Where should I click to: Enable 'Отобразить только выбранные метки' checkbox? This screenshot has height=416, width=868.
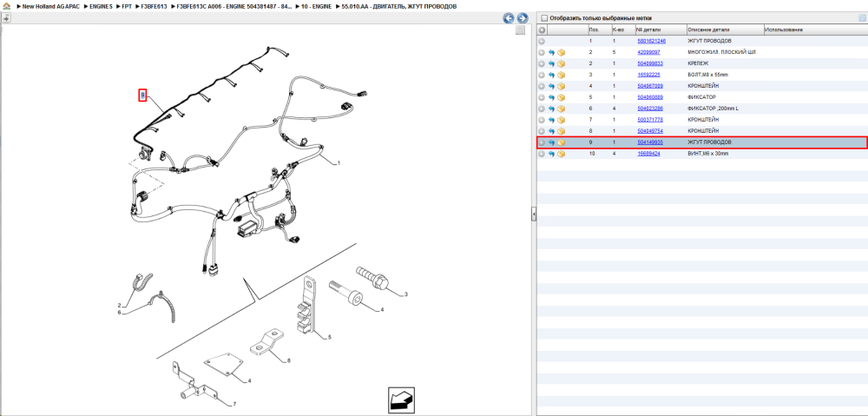(544, 17)
